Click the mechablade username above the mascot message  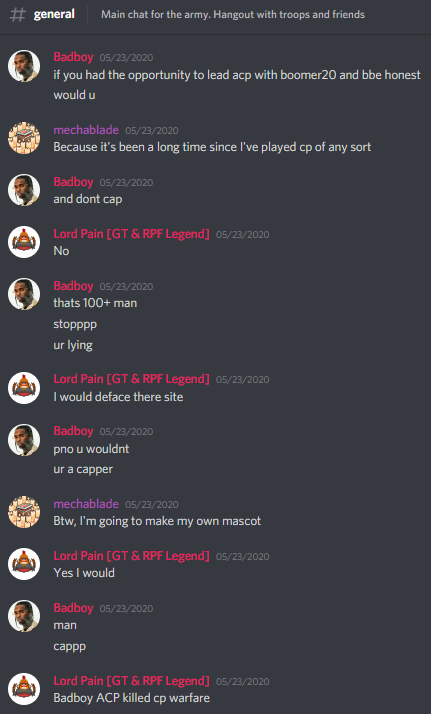tap(86, 504)
